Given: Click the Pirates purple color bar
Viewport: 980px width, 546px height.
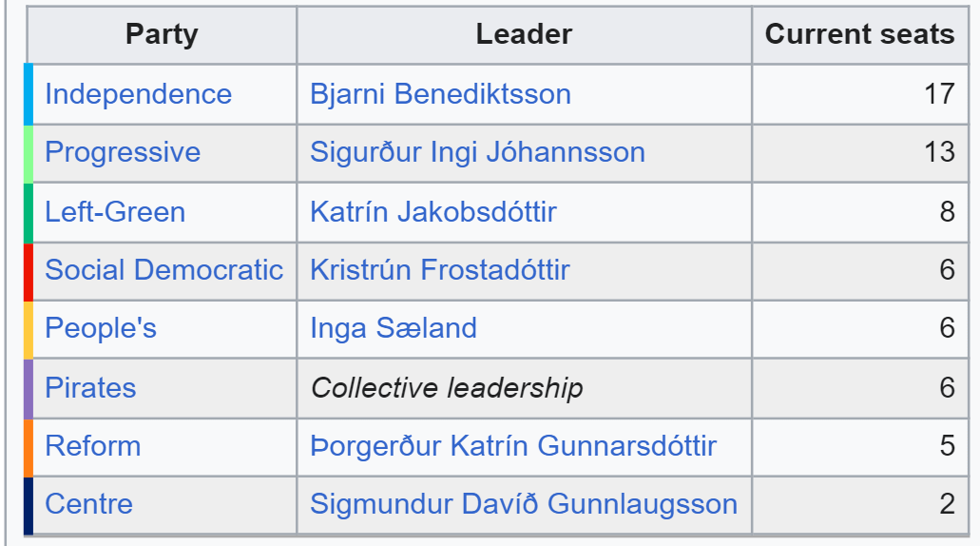Looking at the screenshot, I should point(29,388).
